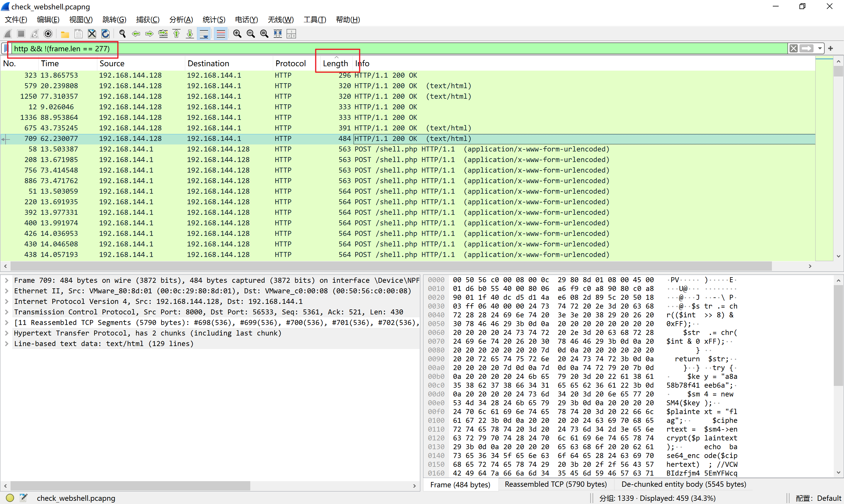Click the open capture file folder icon
Image resolution: width=844 pixels, height=504 pixels.
click(x=65, y=34)
